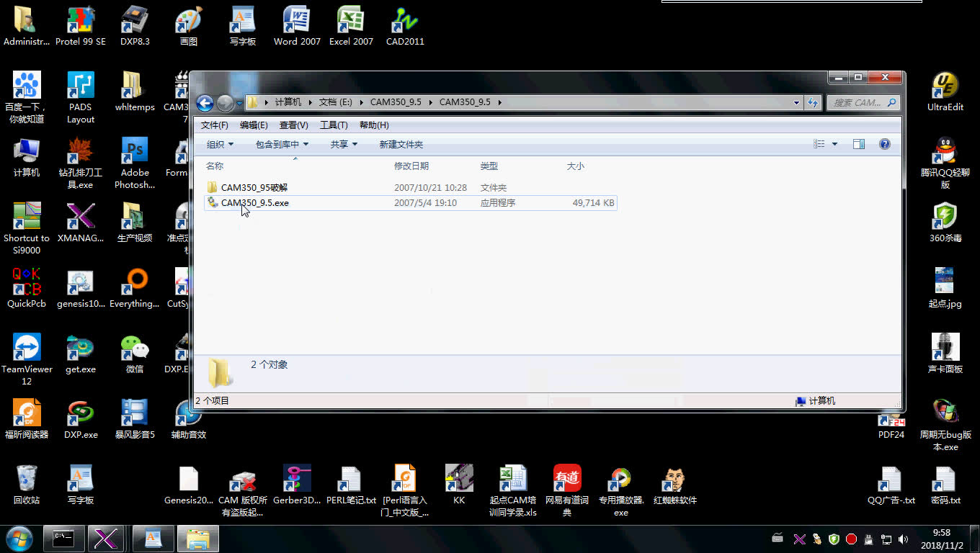Viewport: 980px width, 553px height.
Task: Open Excel 2007 desktop shortcut
Action: tap(351, 27)
